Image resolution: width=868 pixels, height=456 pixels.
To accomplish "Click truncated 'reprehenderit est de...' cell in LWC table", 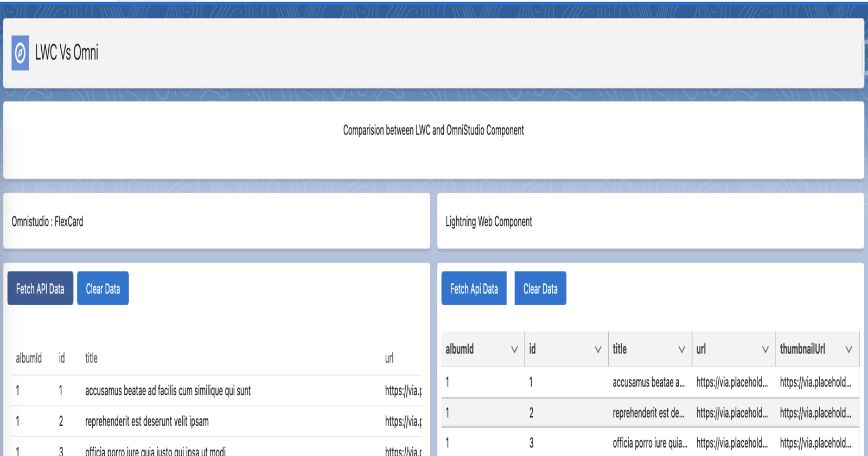I will [649, 413].
